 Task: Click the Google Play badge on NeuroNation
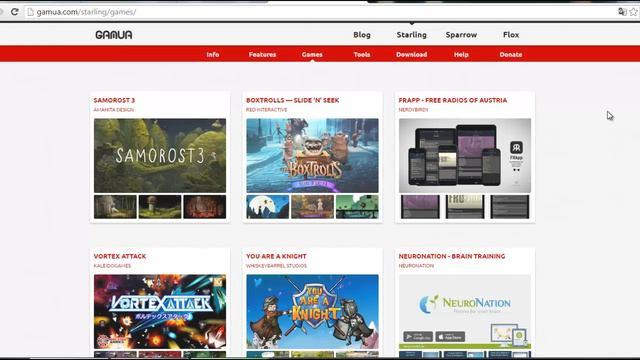pos(418,337)
